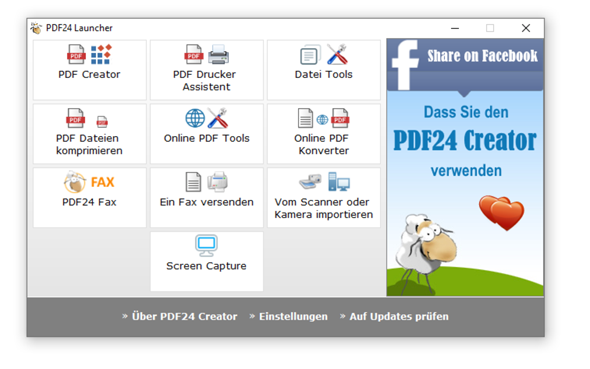This screenshot has height=369, width=590.
Task: Start Screen Capture tool
Action: pyautogui.click(x=207, y=261)
